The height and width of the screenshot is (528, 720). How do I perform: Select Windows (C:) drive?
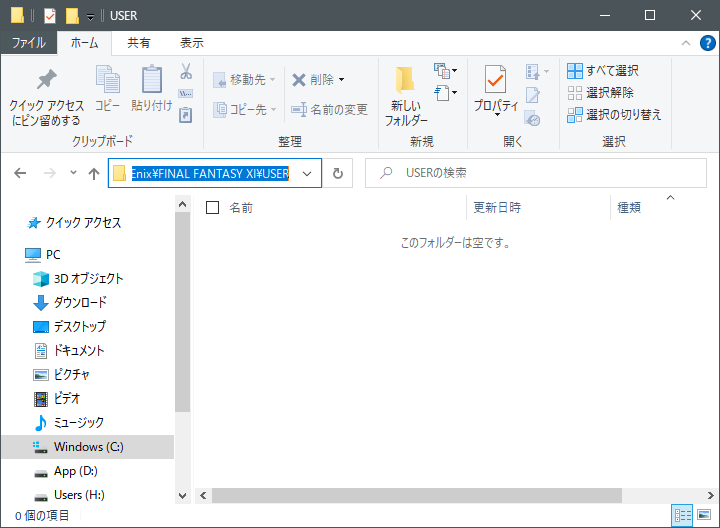pyautogui.click(x=88, y=447)
